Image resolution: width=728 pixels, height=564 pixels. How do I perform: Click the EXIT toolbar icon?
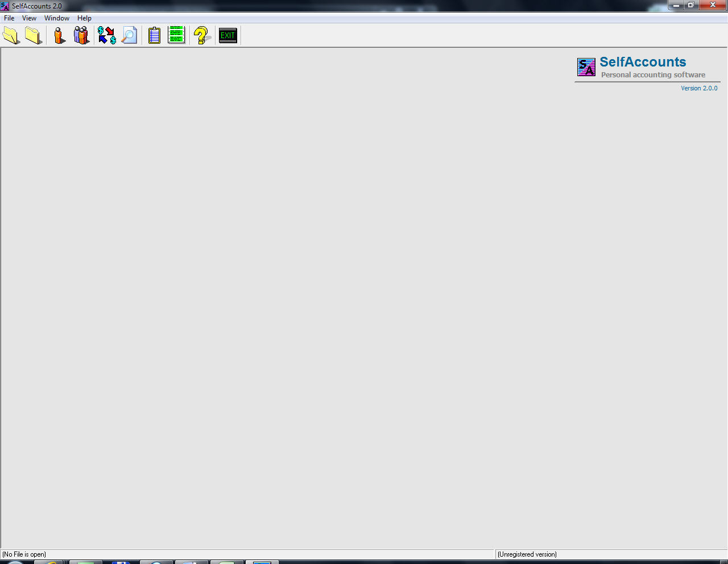[x=227, y=35]
